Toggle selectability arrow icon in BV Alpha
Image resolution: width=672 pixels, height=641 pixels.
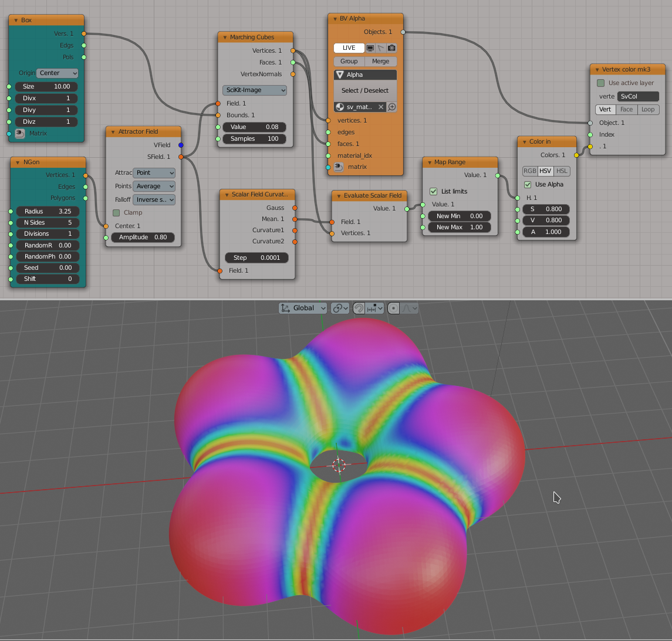[x=380, y=48]
